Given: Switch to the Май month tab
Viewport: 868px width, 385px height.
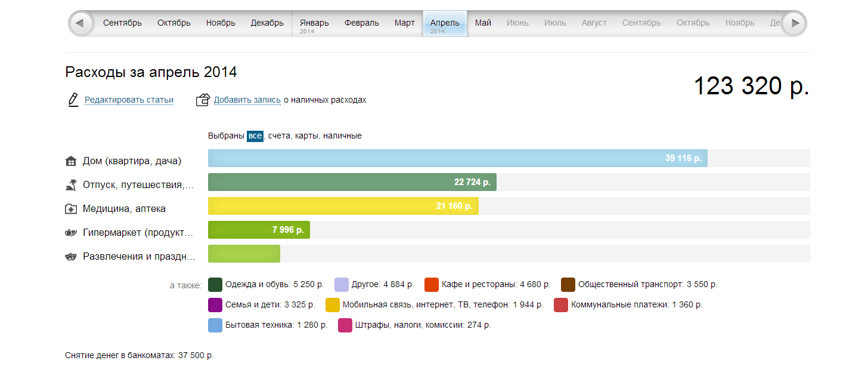Looking at the screenshot, I should (483, 23).
